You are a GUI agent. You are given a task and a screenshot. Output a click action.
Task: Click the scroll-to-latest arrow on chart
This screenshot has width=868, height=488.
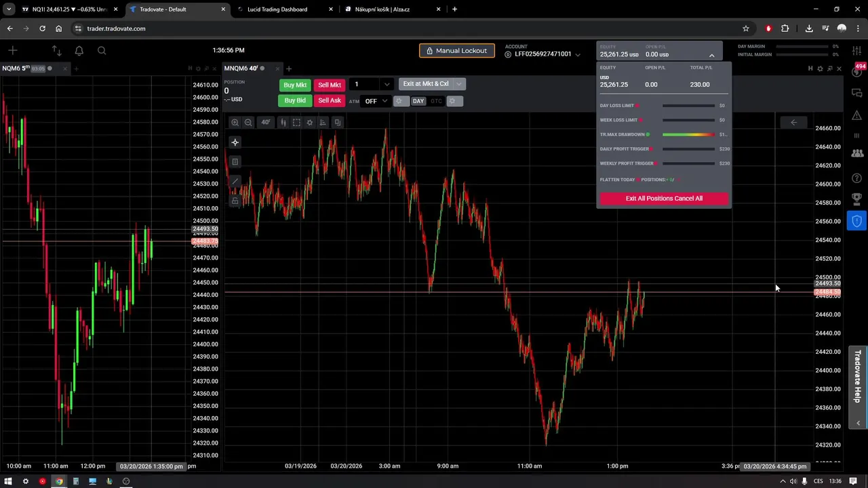[x=793, y=123]
